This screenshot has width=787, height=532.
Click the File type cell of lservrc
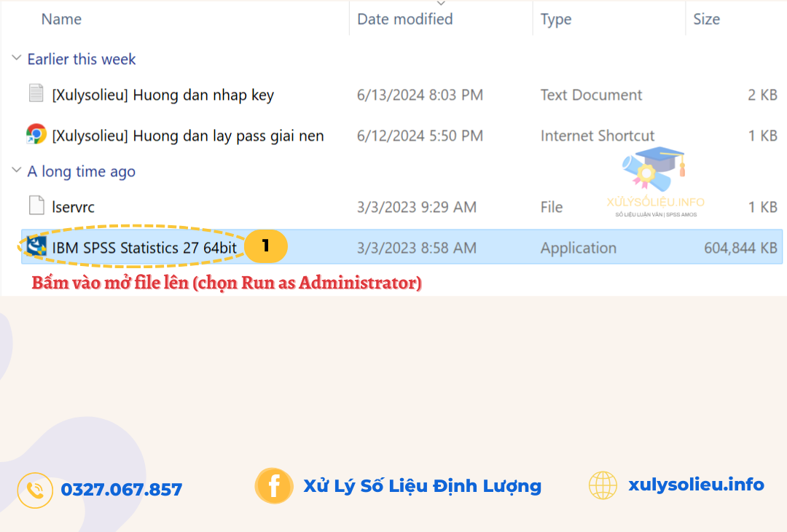[552, 207]
